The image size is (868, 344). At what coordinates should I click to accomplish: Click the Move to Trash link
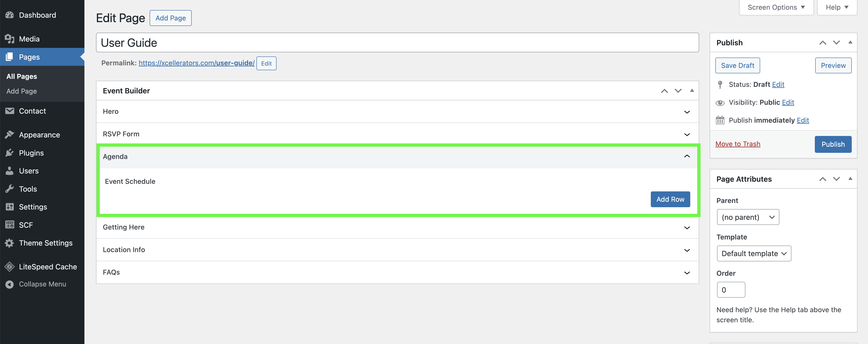738,144
